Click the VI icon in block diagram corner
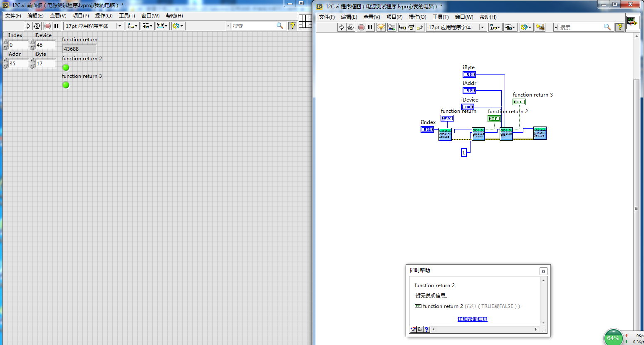This screenshot has width=644, height=345. coord(632,22)
